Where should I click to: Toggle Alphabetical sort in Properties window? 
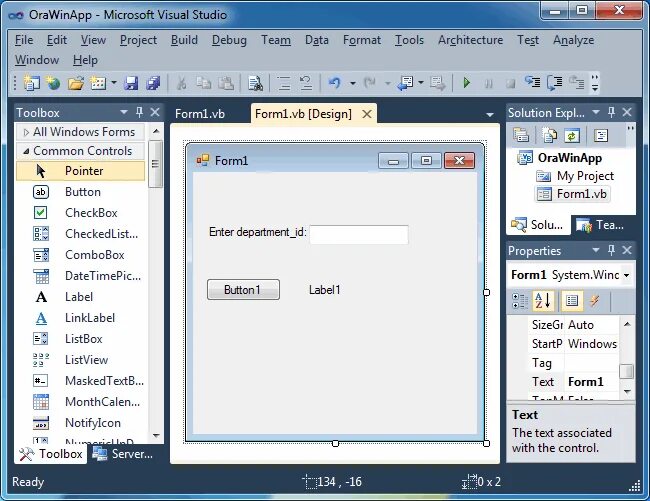click(x=543, y=301)
